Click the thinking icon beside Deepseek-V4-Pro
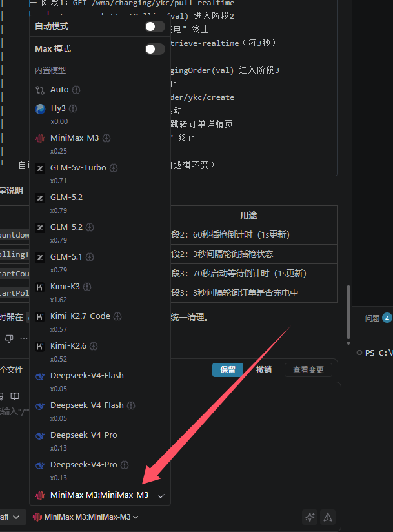Screen dimensions: 393x532 click(125, 465)
